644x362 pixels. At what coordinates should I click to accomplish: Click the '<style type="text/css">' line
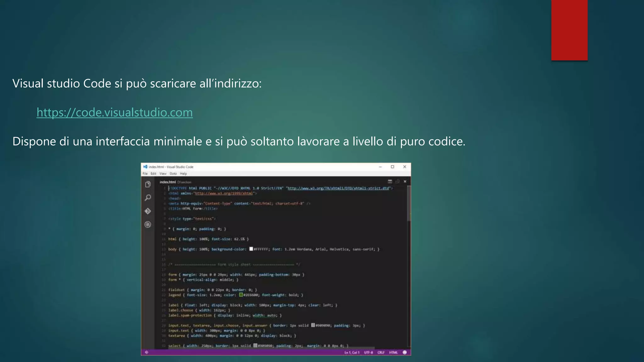pyautogui.click(x=192, y=219)
